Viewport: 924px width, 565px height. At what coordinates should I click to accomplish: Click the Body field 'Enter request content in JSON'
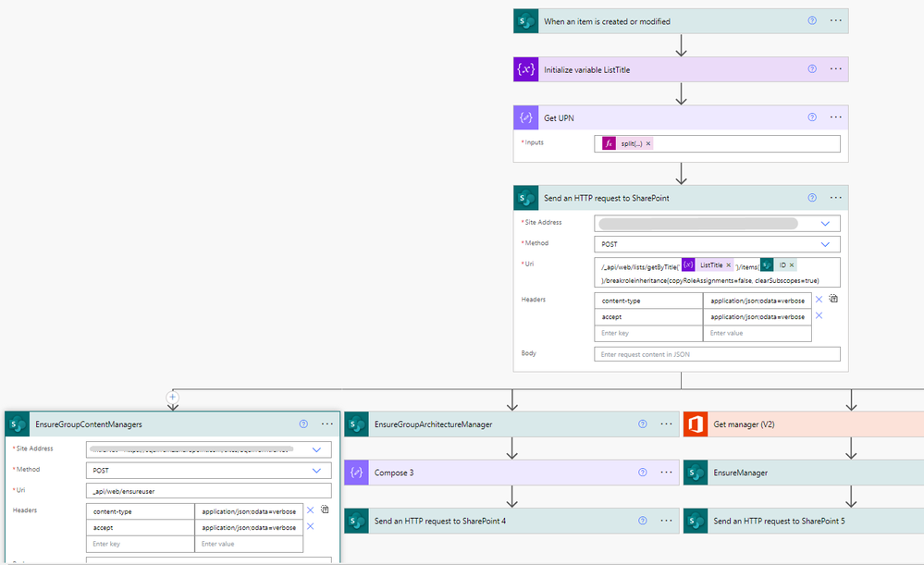click(x=717, y=354)
